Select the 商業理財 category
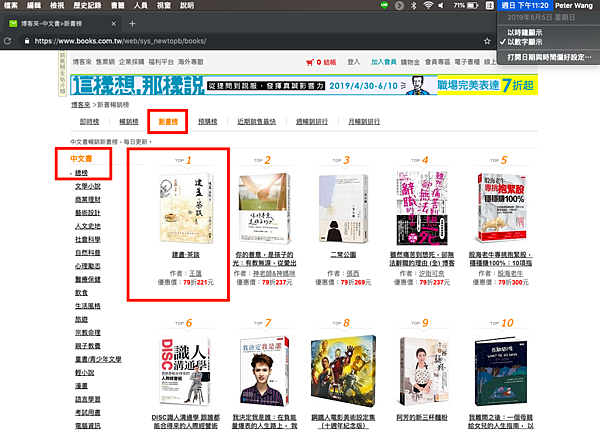 click(88, 200)
